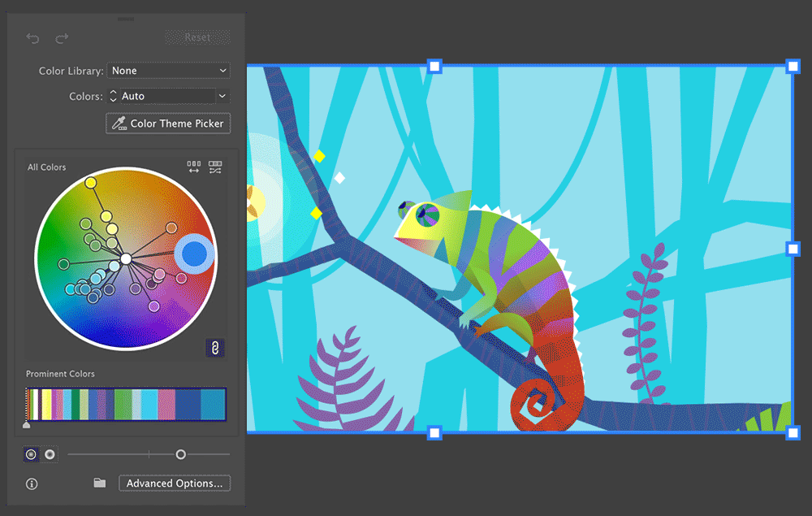This screenshot has height=516, width=812.
Task: Click the yellow swatch in Prominent Colors
Action: coord(47,404)
